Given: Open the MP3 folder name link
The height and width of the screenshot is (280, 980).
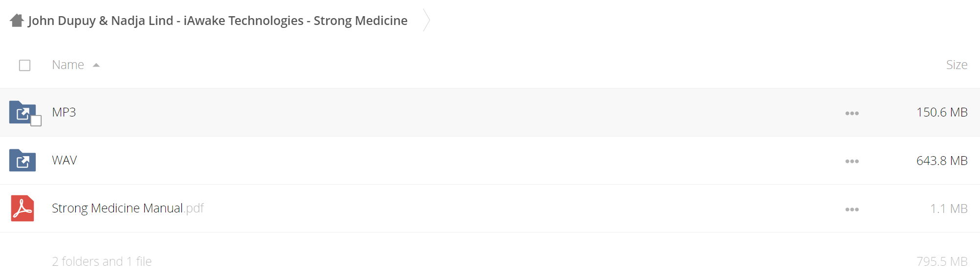Looking at the screenshot, I should 64,112.
